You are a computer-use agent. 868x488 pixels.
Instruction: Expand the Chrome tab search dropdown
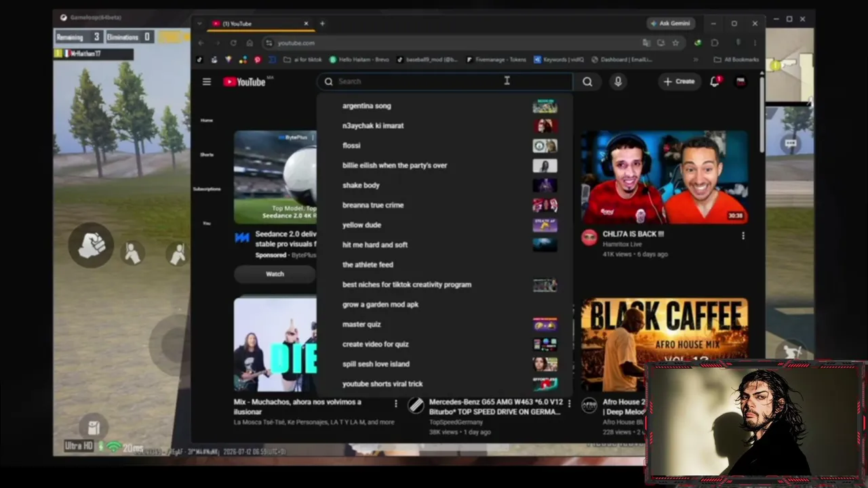(x=199, y=24)
